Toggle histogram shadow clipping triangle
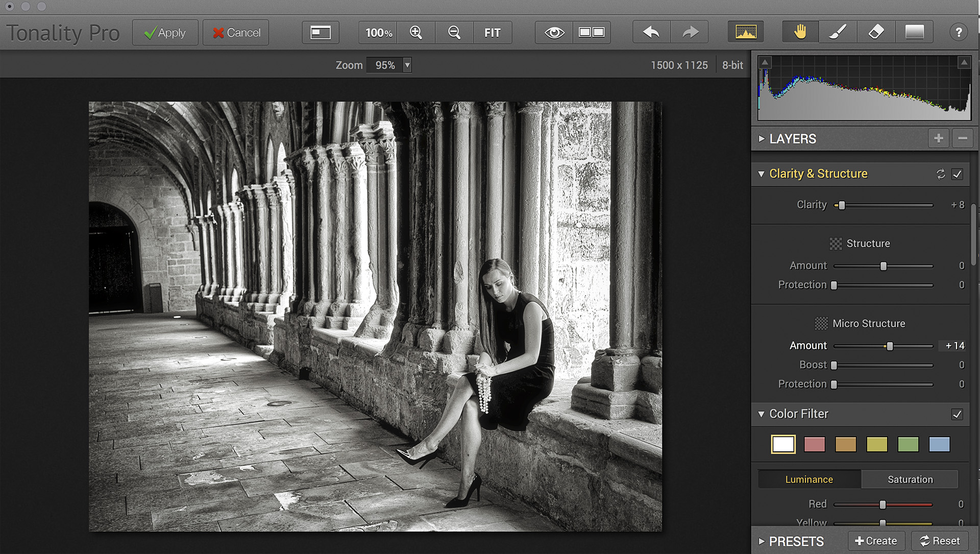The height and width of the screenshot is (554, 980). tap(765, 62)
